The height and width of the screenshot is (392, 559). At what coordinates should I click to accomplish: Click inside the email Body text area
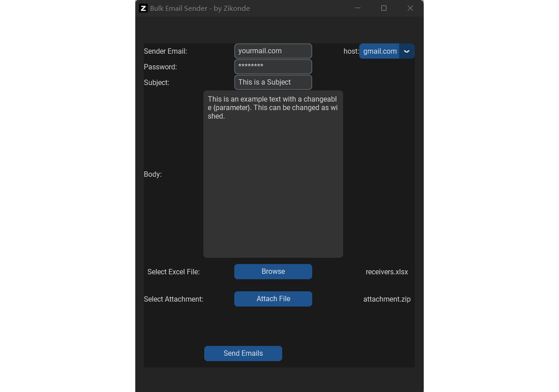[273, 175]
